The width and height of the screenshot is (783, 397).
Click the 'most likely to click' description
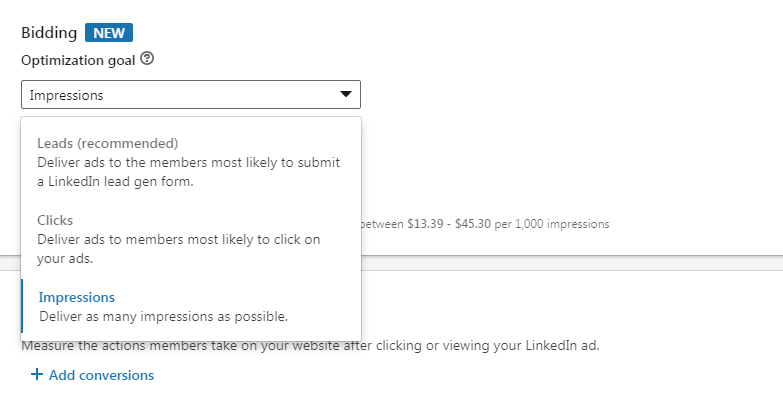pos(179,249)
